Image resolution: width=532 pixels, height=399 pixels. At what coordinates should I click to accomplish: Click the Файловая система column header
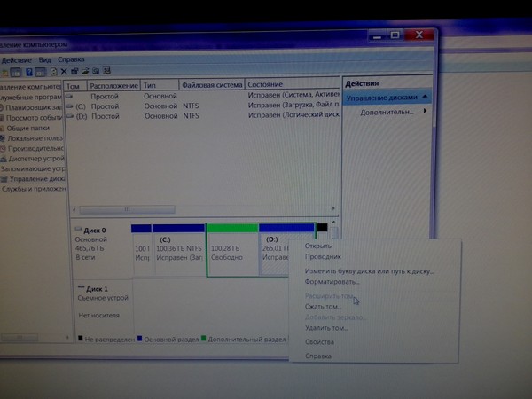[x=212, y=84]
